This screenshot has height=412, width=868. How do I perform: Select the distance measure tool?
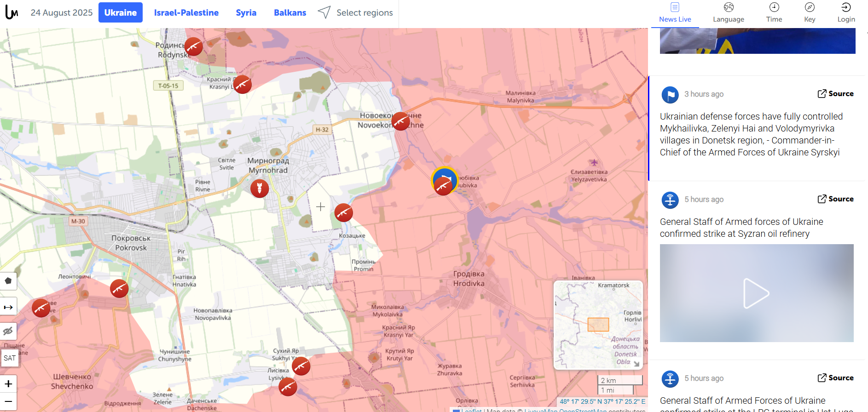[x=8, y=307]
